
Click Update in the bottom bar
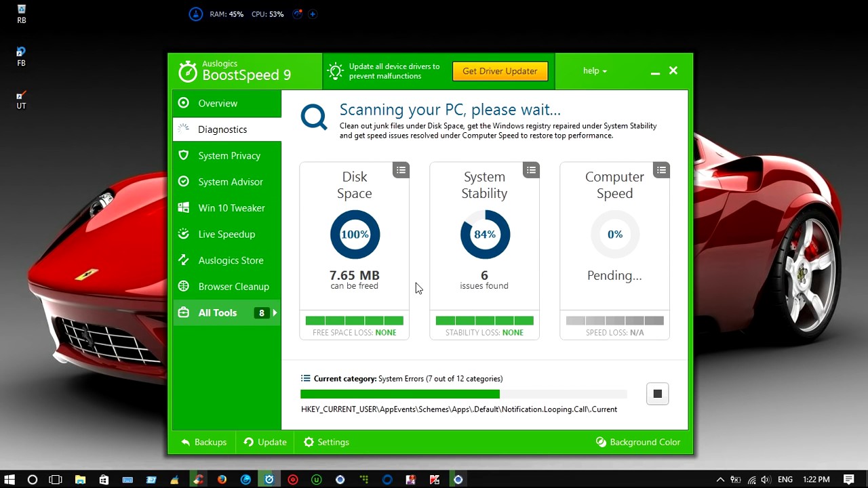pos(265,442)
